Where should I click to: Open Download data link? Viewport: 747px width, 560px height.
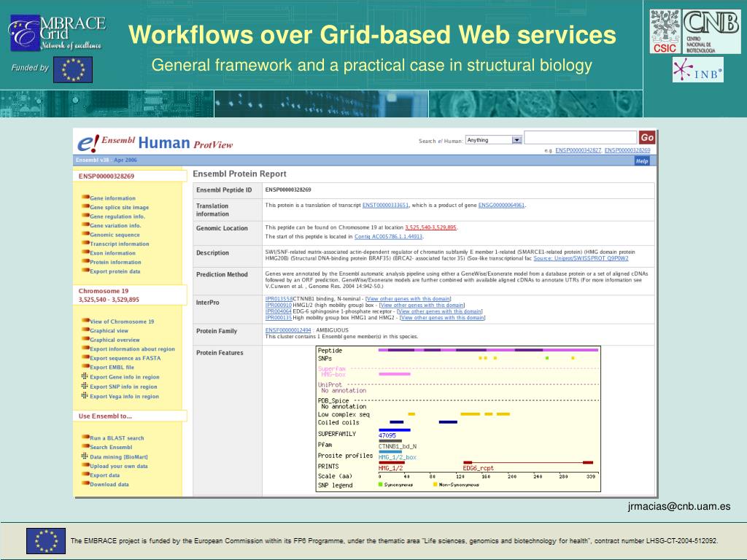tap(109, 485)
